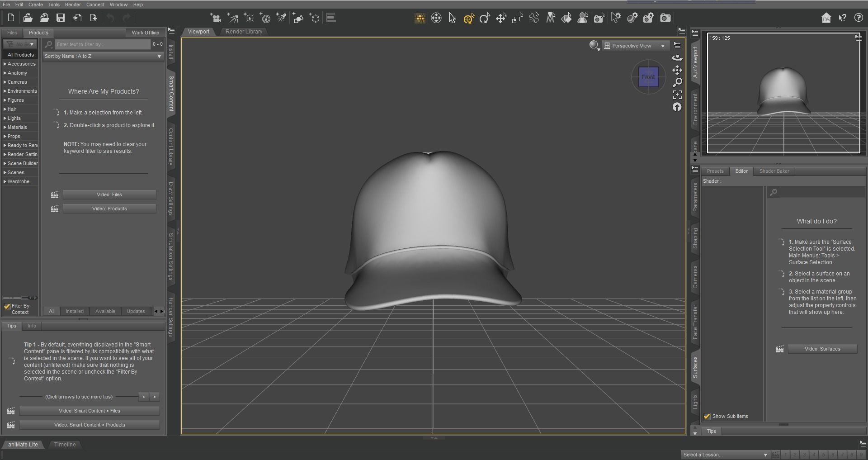Show the Installed products filter
Screen dimensions: 868x460
pos(75,311)
